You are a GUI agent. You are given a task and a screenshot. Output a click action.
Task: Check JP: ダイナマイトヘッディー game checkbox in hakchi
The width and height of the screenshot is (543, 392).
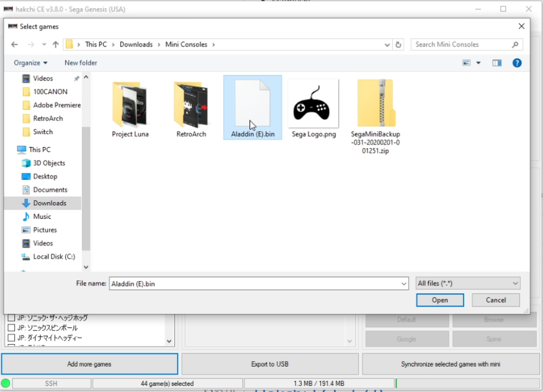click(11, 337)
